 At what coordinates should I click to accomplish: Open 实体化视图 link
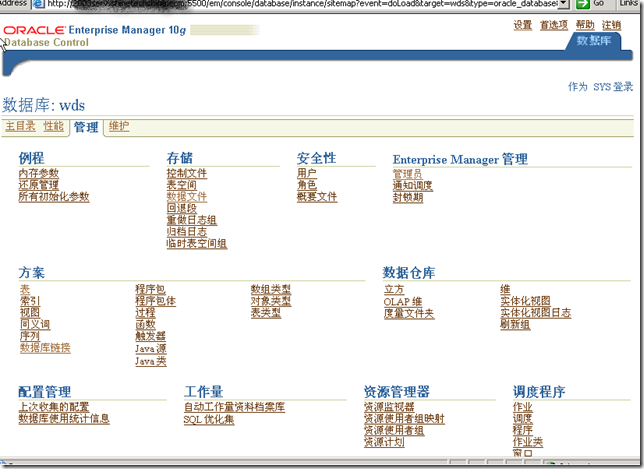pos(525,301)
